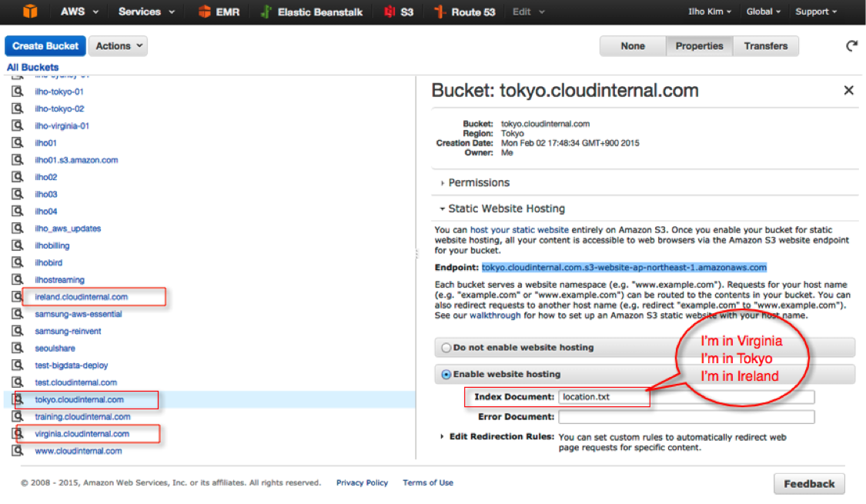Switch to the Properties tab
The width and height of the screenshot is (866, 504).
699,46
